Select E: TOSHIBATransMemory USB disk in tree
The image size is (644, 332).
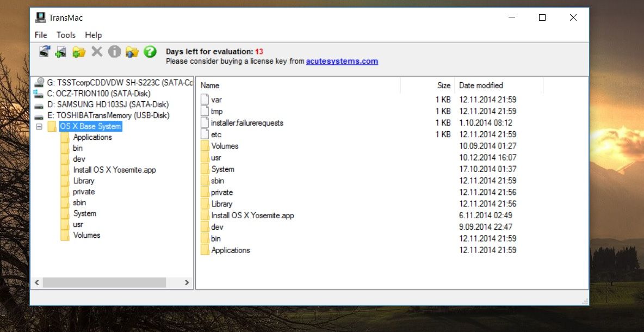tap(108, 115)
